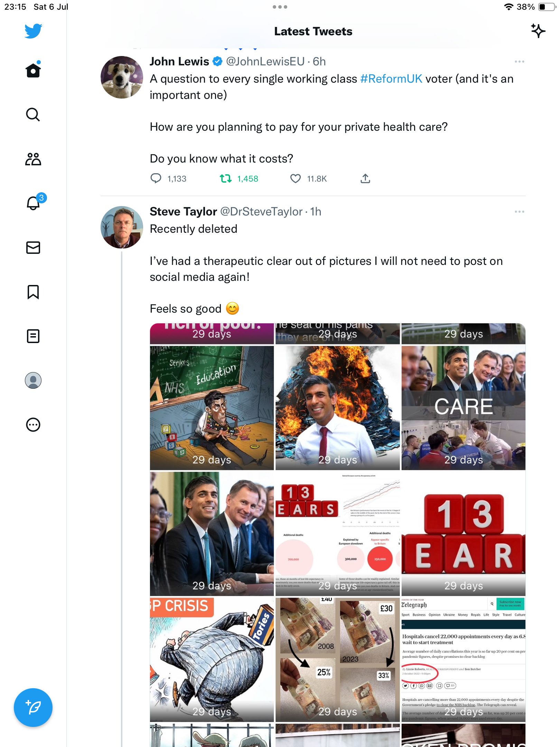This screenshot has width=560, height=747.
Task: Open the Profile page
Action: (33, 380)
